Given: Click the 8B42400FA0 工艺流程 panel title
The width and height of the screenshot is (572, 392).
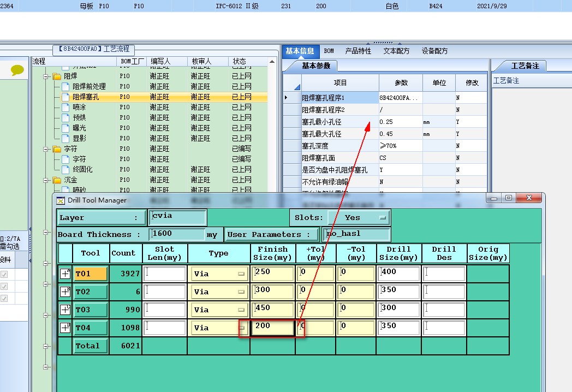Looking at the screenshot, I should 94,49.
